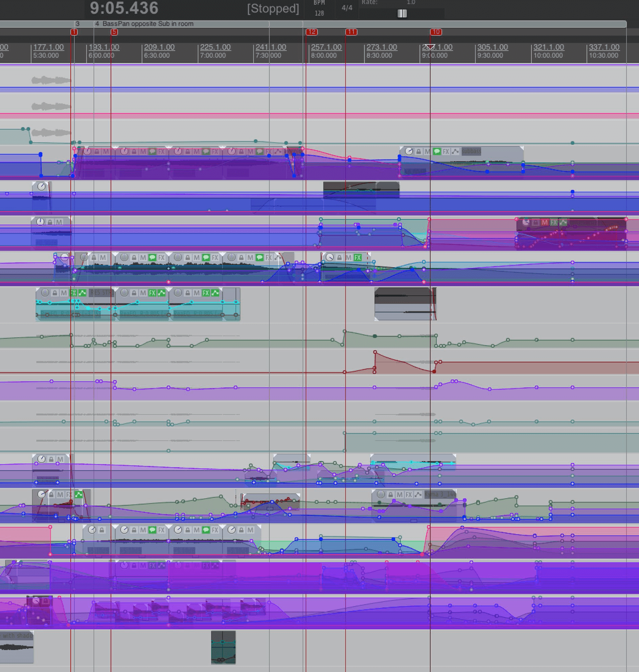Viewport: 639px width, 672px height.
Task: Open the green FX button between marker lines 11 and 10
Action: pyautogui.click(x=357, y=257)
